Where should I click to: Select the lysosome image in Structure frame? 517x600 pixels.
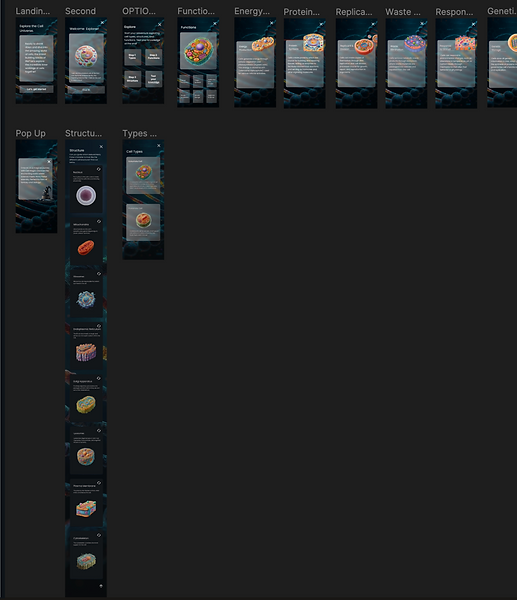(86, 457)
